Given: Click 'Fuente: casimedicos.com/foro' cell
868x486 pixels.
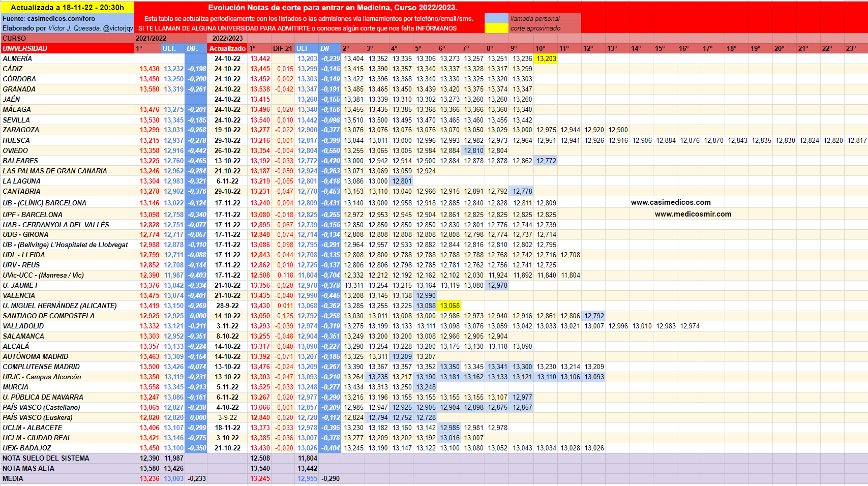Looking at the screenshot, I should coord(67,18).
